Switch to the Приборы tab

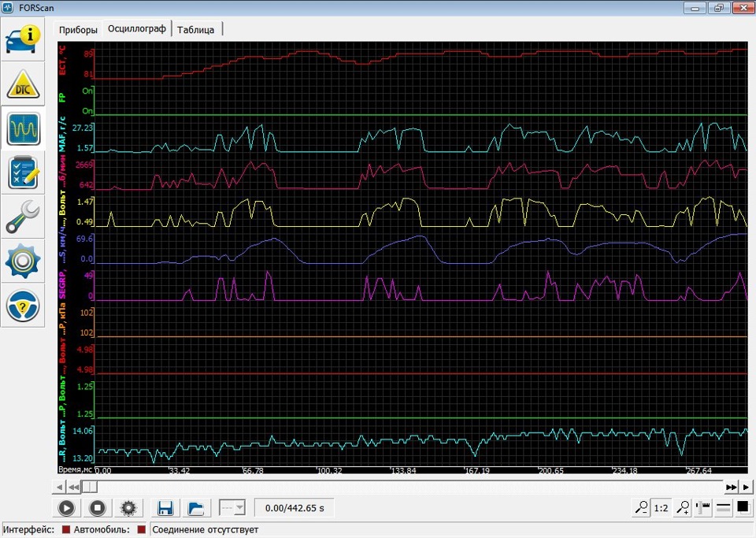[78, 29]
